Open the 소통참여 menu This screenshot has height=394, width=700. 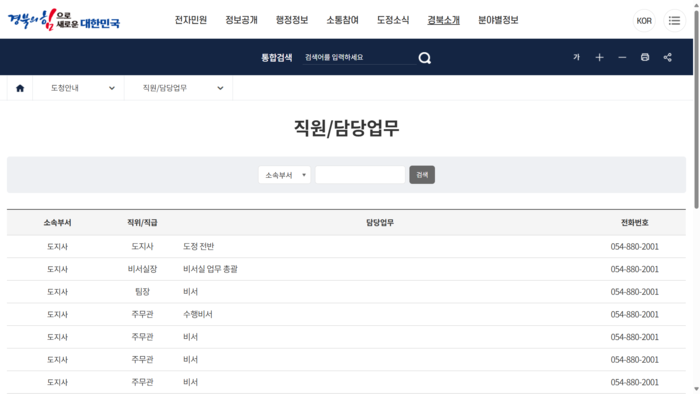(342, 20)
